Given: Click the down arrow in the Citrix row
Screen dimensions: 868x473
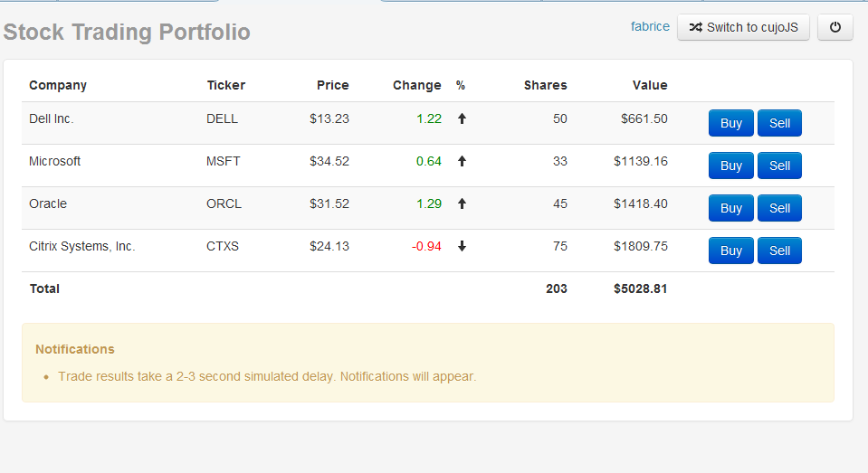Looking at the screenshot, I should click(x=462, y=246).
